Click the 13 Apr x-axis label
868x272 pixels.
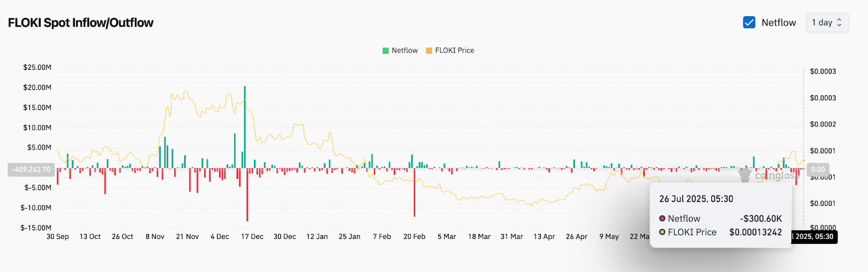pos(544,237)
